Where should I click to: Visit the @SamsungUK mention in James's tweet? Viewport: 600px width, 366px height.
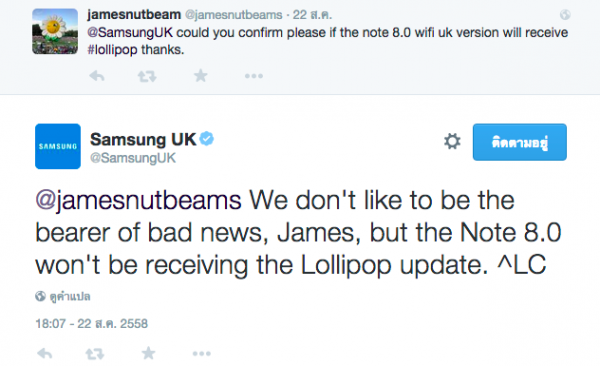click(130, 33)
